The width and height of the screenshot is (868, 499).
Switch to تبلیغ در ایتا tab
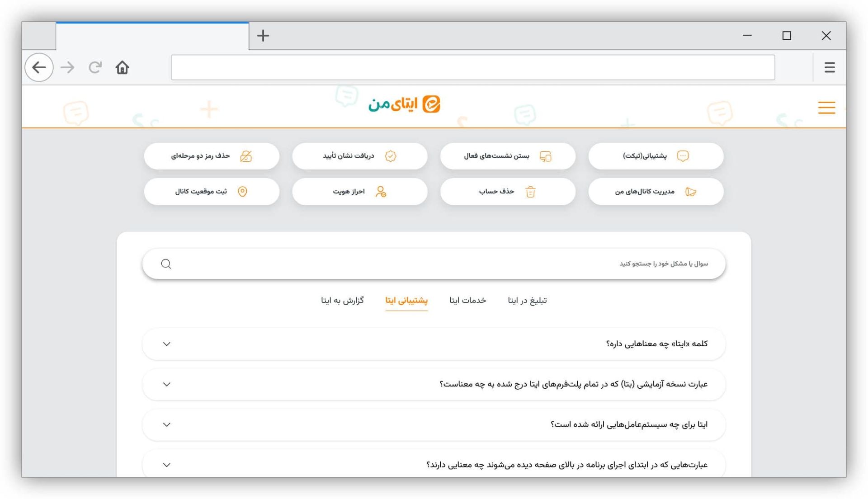pyautogui.click(x=527, y=301)
